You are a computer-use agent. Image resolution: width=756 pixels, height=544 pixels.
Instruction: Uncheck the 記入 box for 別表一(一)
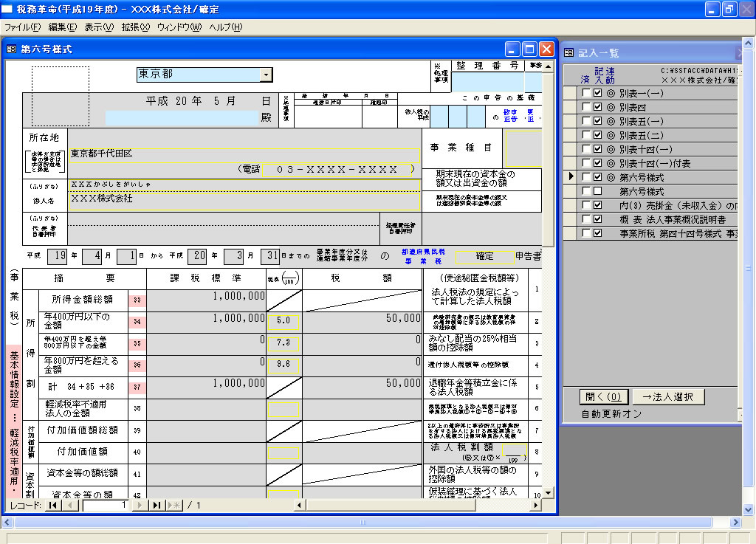pos(598,93)
